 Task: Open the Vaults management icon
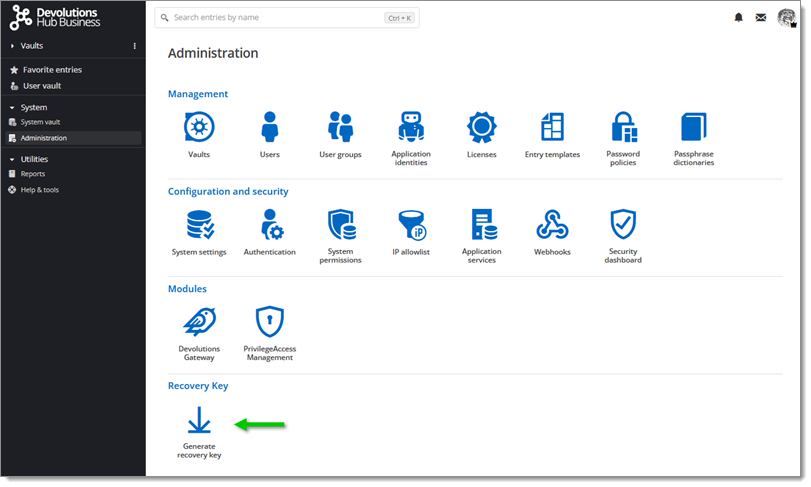[199, 127]
